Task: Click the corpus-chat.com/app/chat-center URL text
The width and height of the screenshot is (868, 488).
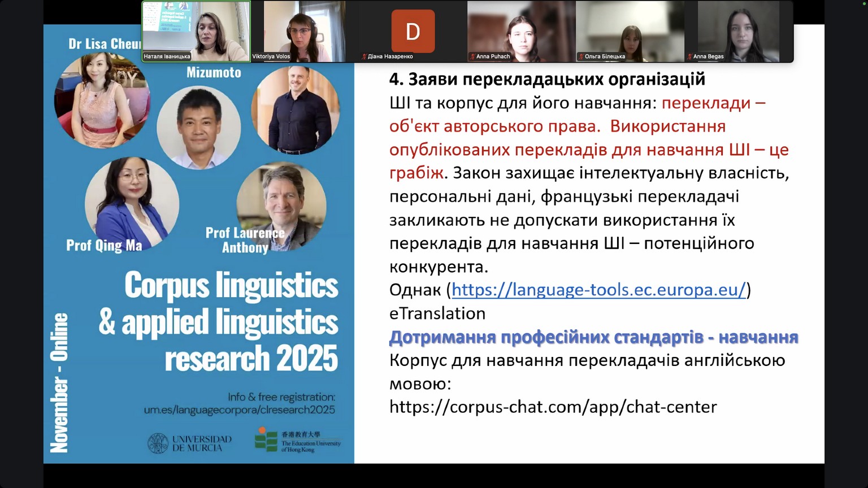Action: tap(553, 407)
